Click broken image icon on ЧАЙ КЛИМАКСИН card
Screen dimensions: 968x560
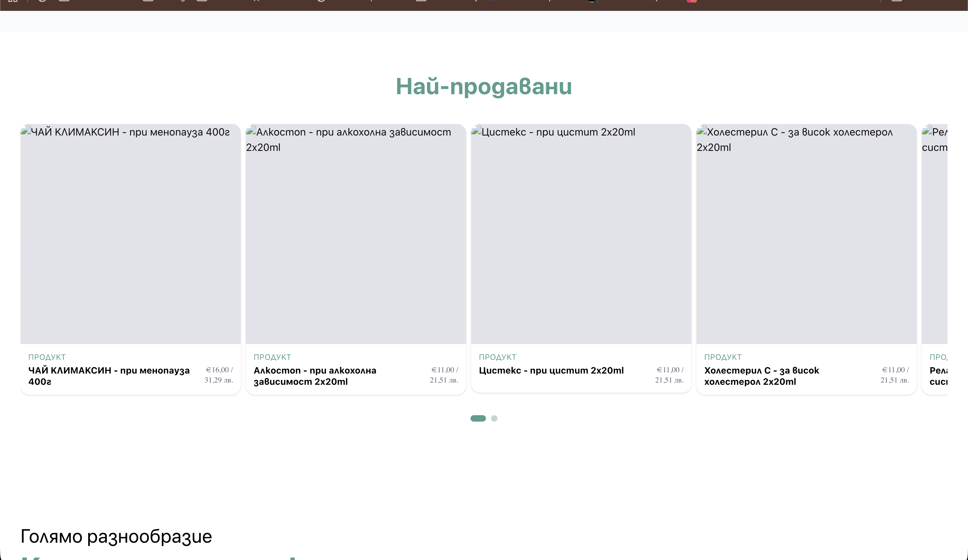26,130
